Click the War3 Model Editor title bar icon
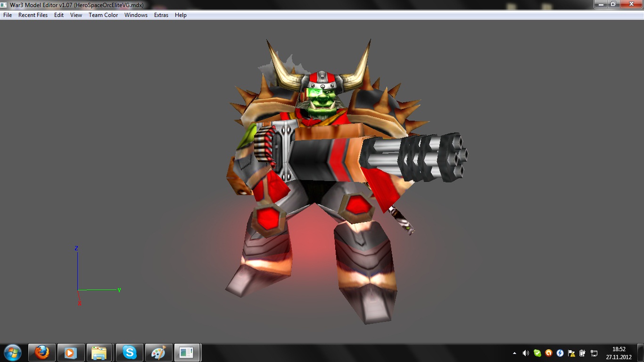Image resolution: width=644 pixels, height=362 pixels. pos(4,5)
